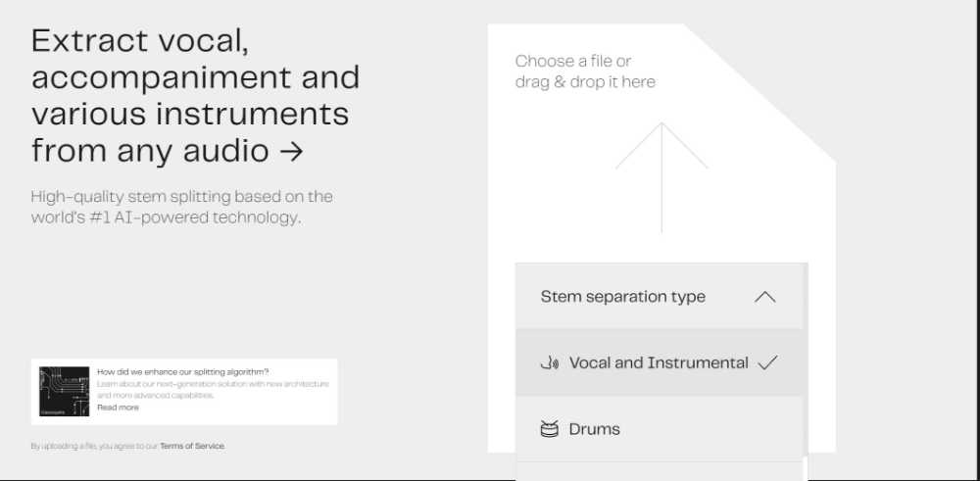Click the large upload arrow icon
Image resolution: width=980 pixels, height=481 pixels.
(661, 176)
